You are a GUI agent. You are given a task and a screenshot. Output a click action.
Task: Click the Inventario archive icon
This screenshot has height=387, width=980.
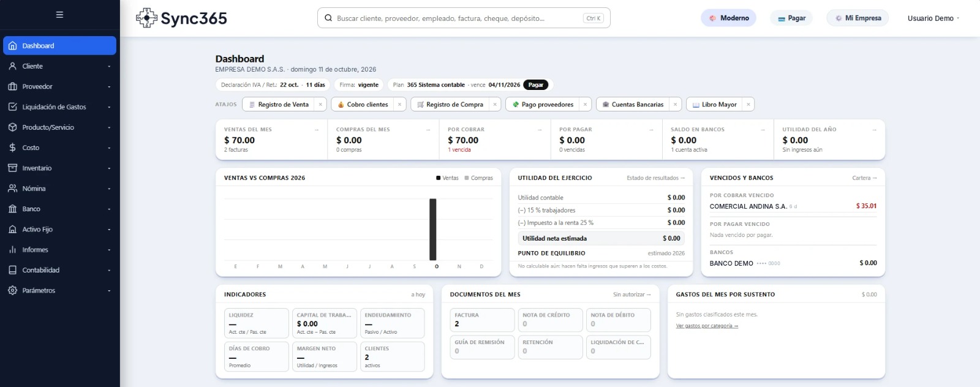pos(12,168)
